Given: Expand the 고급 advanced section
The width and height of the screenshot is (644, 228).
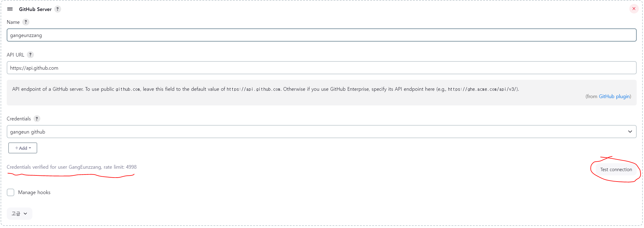Looking at the screenshot, I should coord(19,214).
